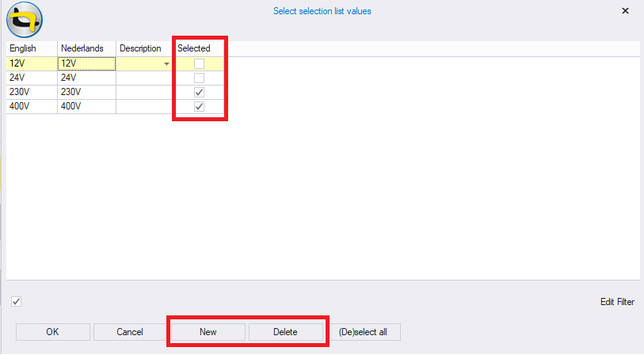Click the application logo icon
The width and height of the screenshot is (644, 355).
[25, 20]
